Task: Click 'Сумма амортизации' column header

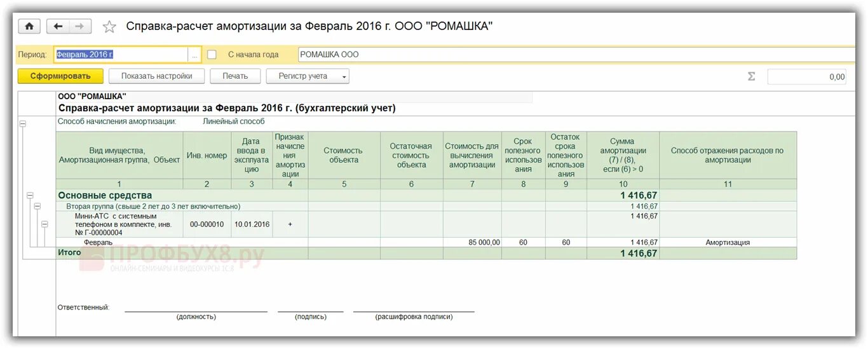Action: coord(623,155)
